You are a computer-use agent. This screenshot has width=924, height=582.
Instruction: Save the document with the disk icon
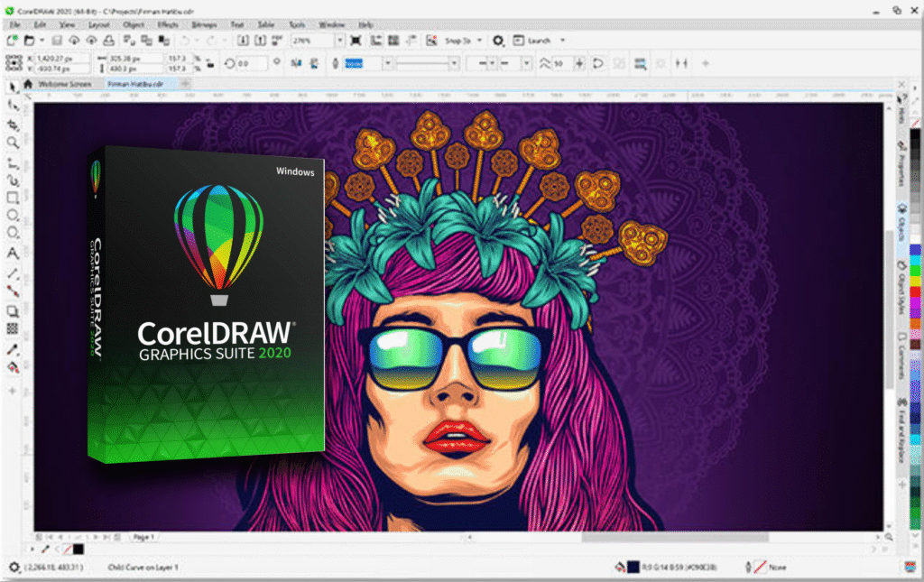pyautogui.click(x=57, y=40)
